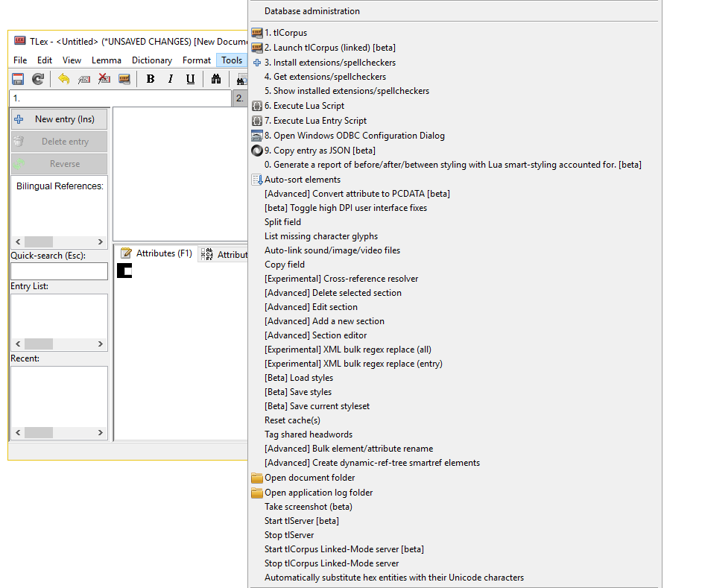Choose Generate a report of before/after/between styling
Image resolution: width=702 pixels, height=588 pixels.
tap(455, 165)
